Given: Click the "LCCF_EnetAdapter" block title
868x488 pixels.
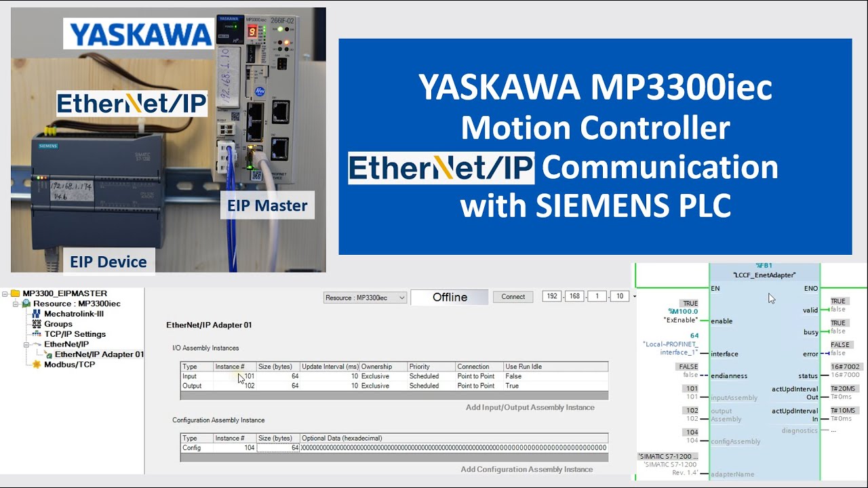Looking at the screenshot, I should [x=764, y=275].
